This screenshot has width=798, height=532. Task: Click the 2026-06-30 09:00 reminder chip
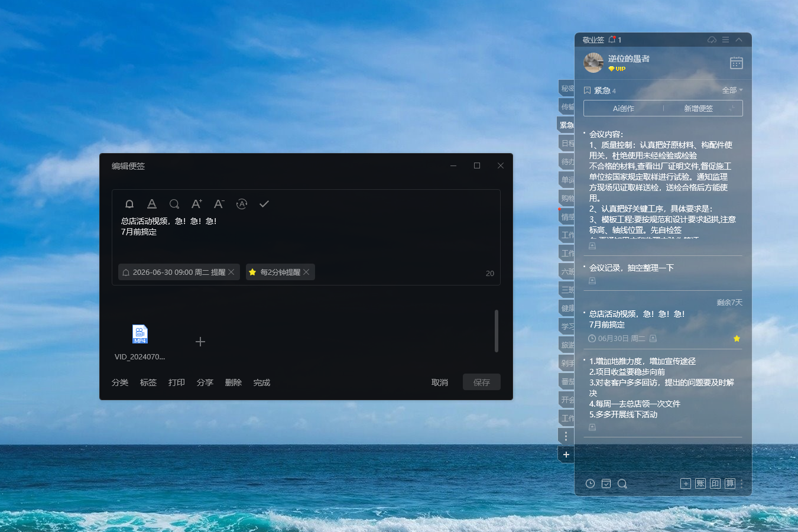[x=179, y=272]
